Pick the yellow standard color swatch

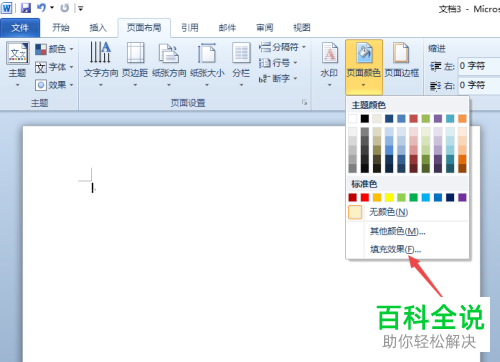pyautogui.click(x=389, y=197)
